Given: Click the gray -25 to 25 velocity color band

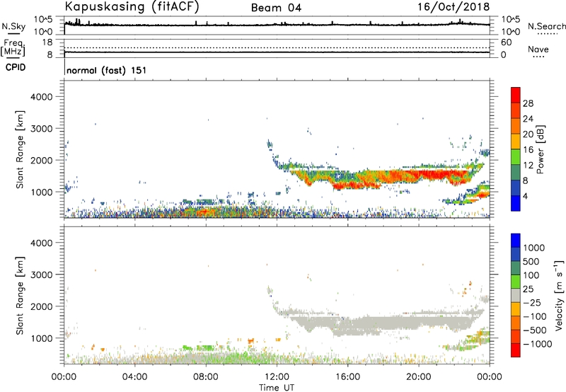Looking at the screenshot, I should pos(516,296).
